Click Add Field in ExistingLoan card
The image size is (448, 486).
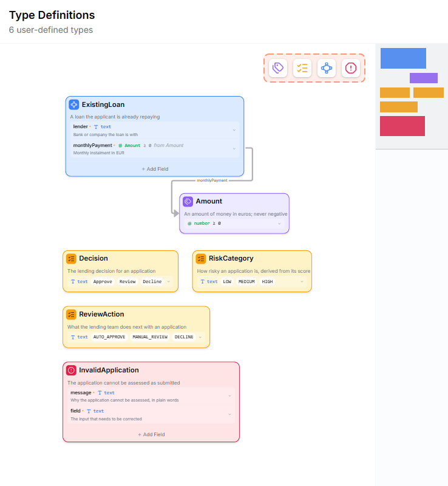(x=155, y=169)
